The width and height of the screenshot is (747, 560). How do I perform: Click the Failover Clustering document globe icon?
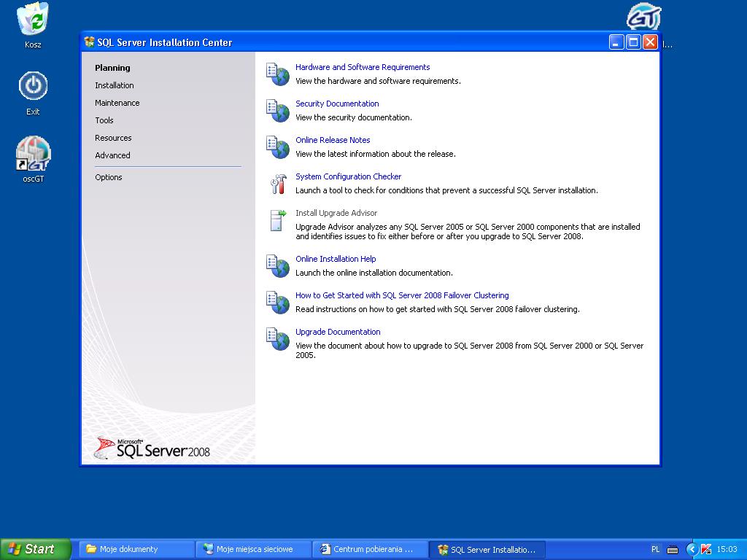pos(278,303)
